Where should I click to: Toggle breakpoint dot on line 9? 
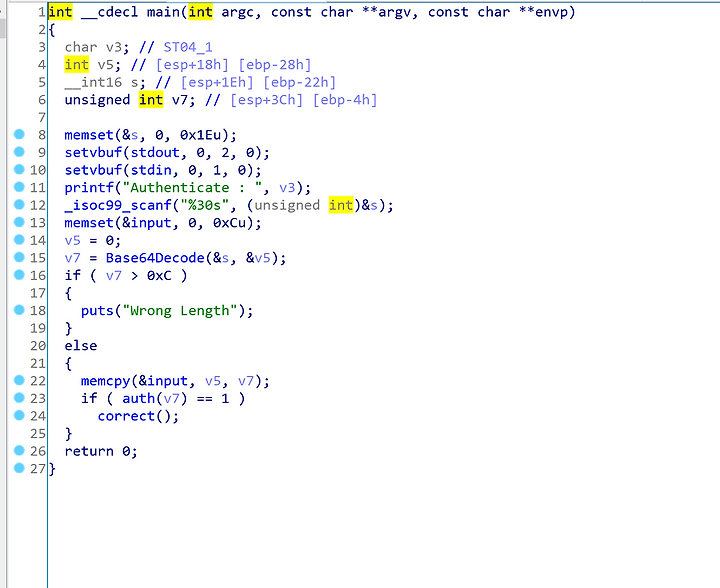[19, 151]
